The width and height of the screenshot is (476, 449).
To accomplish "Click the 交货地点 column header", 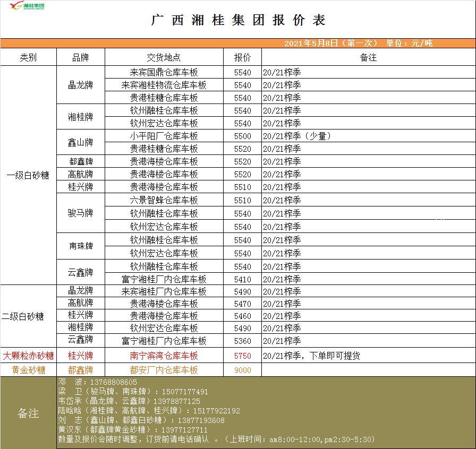I will coord(164,57).
